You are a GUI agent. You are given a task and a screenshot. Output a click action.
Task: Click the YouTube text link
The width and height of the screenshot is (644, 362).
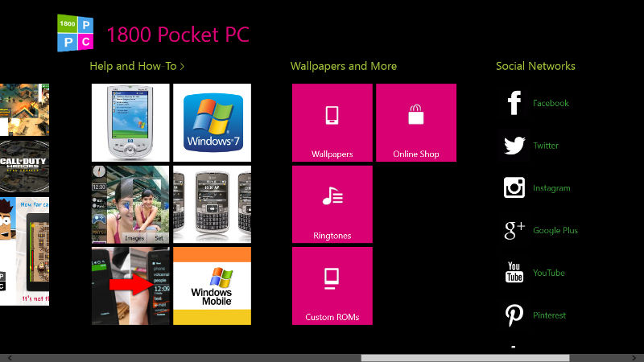(x=549, y=273)
